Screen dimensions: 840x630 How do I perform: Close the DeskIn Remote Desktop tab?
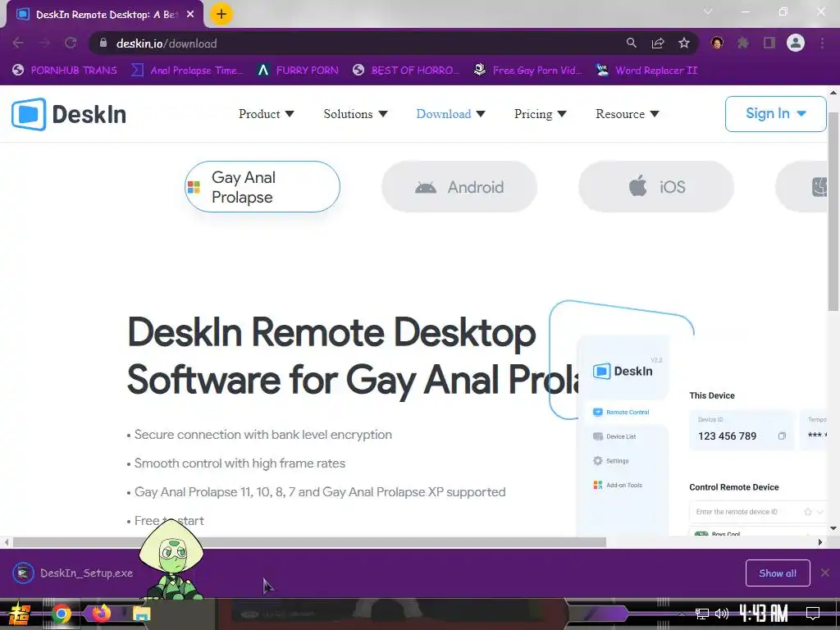click(190, 15)
